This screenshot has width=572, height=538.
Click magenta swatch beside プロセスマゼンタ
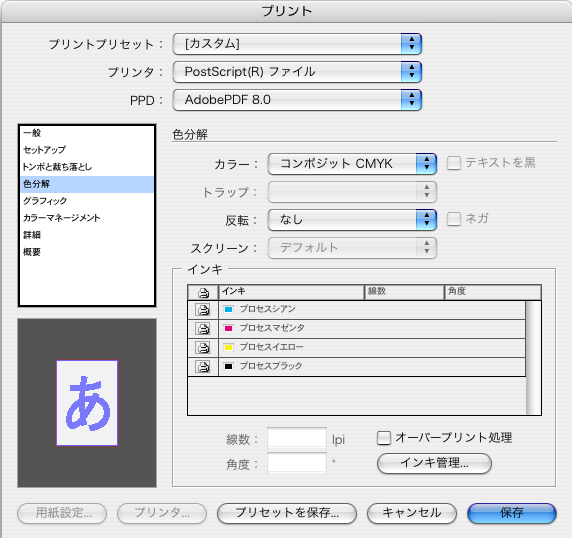tap(228, 328)
